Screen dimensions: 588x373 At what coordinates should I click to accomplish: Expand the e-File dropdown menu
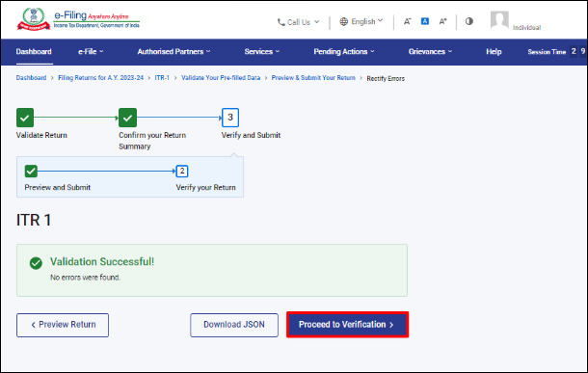tap(91, 52)
